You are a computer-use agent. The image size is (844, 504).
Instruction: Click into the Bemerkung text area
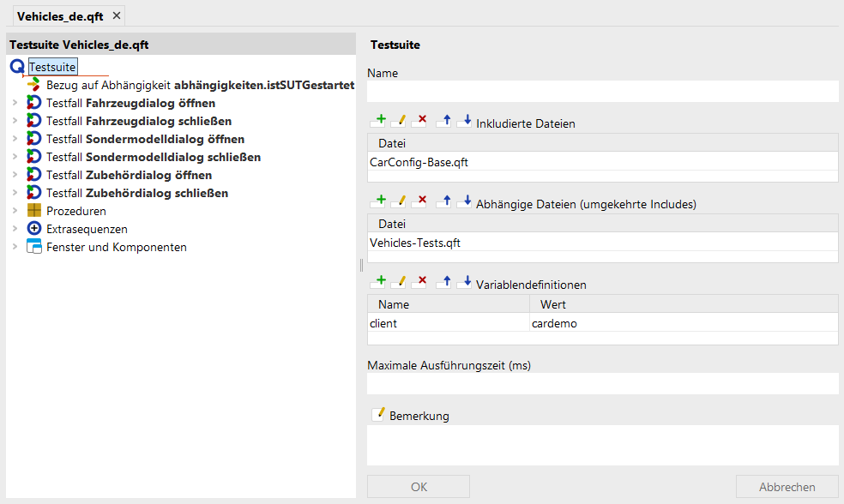click(603, 446)
